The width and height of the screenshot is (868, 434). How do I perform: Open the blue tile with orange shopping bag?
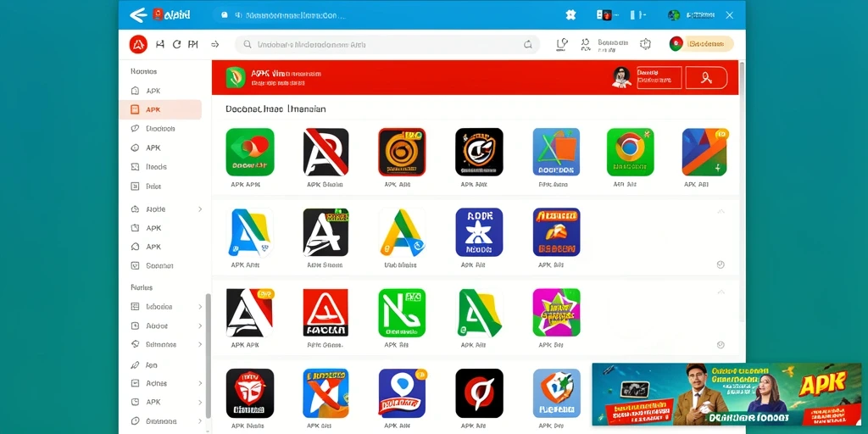click(556, 153)
